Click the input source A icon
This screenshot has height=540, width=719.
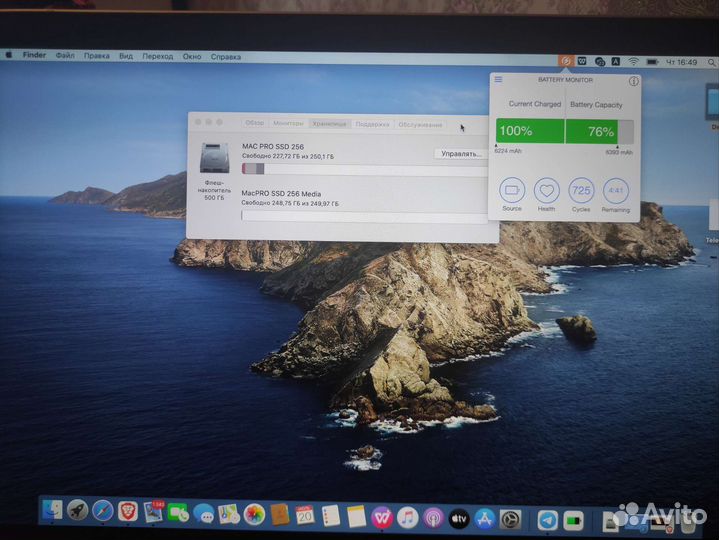point(616,61)
